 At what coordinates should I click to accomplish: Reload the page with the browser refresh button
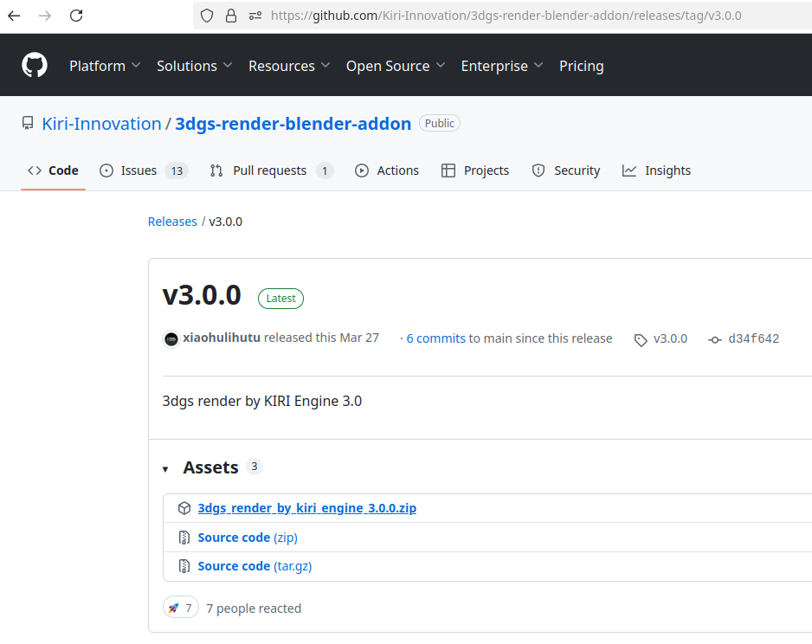(76, 16)
